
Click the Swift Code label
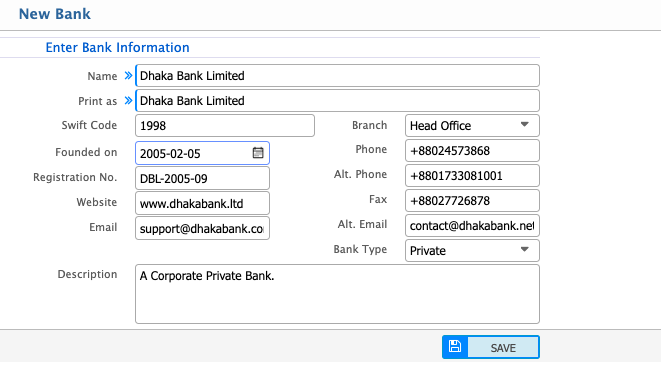89,125
